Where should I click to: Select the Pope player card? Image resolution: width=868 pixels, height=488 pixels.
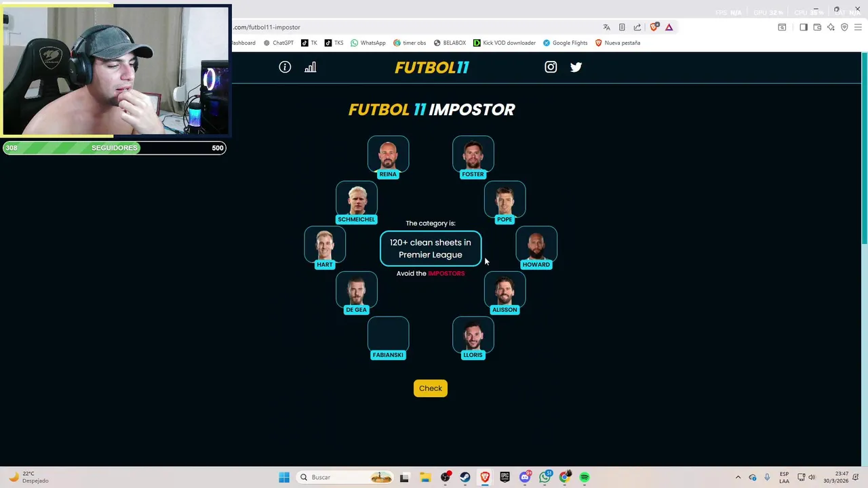coord(505,203)
